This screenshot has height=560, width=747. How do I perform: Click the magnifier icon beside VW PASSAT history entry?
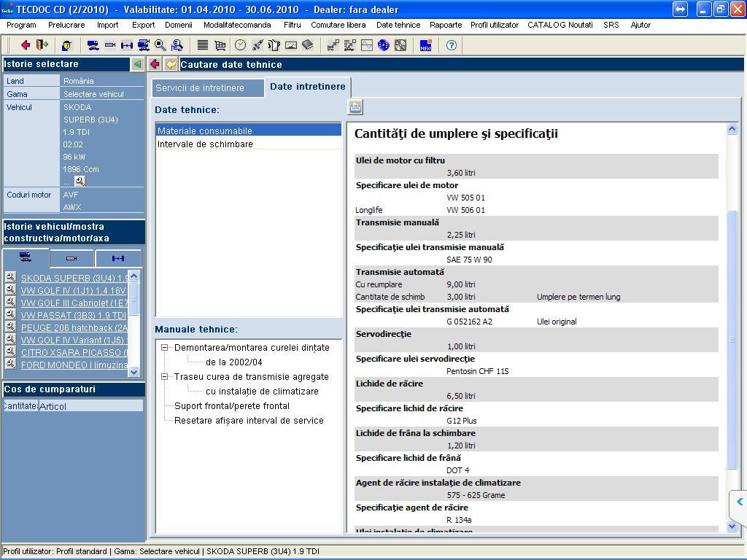tap(10, 314)
